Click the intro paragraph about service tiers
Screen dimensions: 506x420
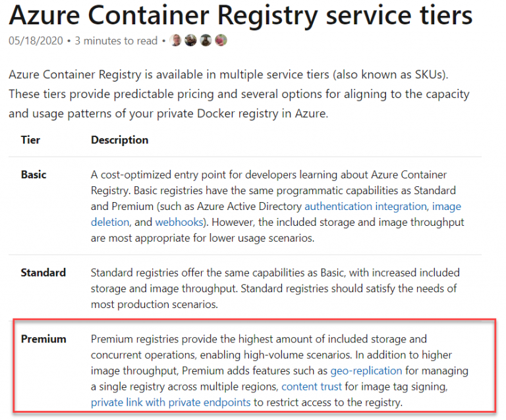click(239, 93)
